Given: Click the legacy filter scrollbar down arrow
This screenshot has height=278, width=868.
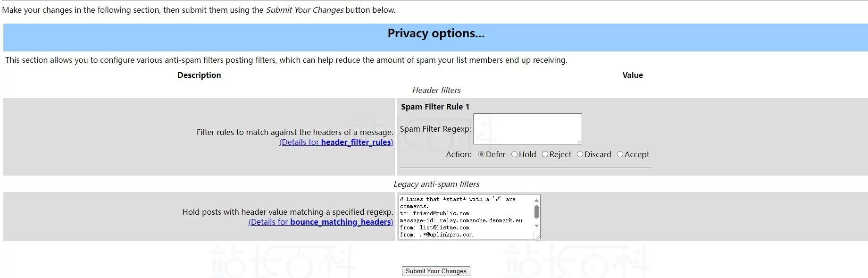Looking at the screenshot, I should coord(536,226).
